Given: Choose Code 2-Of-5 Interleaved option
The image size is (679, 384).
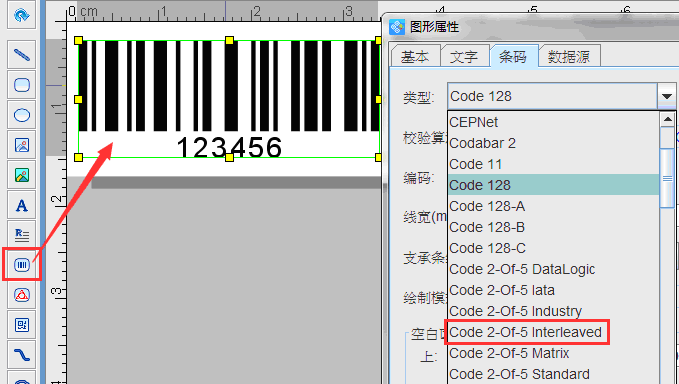Looking at the screenshot, I should point(553,332).
